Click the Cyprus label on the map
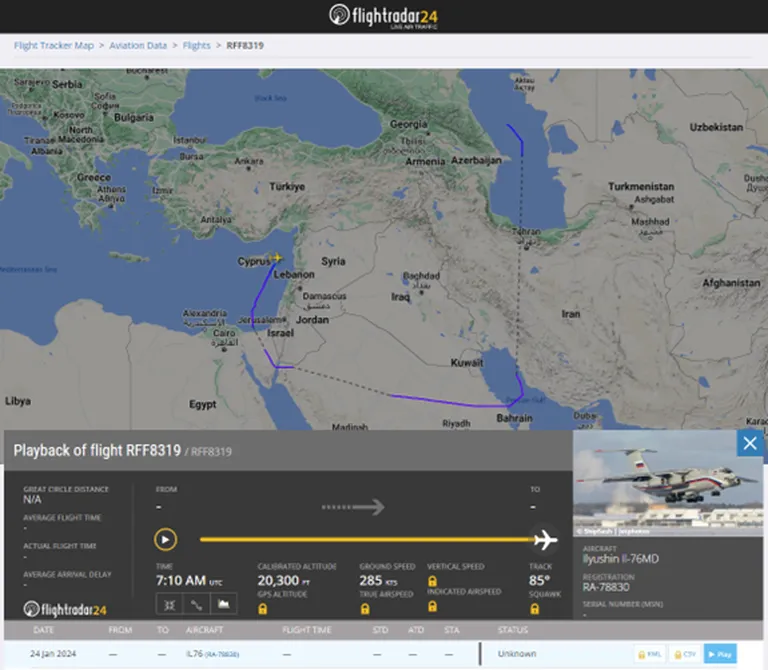Screen dimensions: 768x670 254,262
